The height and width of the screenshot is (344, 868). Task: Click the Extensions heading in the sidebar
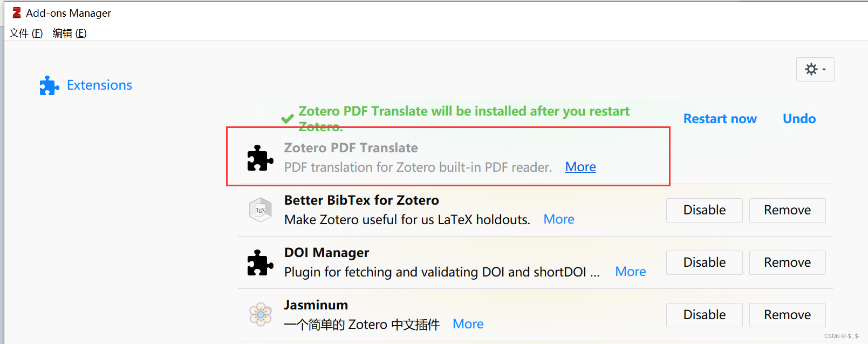[99, 85]
